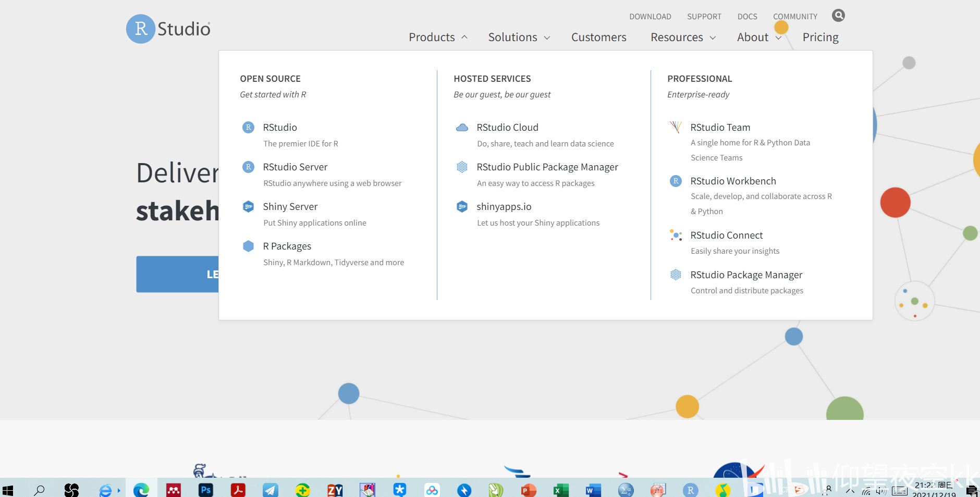Screen dimensions: 980x497
Task: Click the hexagon icon beside shinyapps.io
Action: tap(462, 206)
